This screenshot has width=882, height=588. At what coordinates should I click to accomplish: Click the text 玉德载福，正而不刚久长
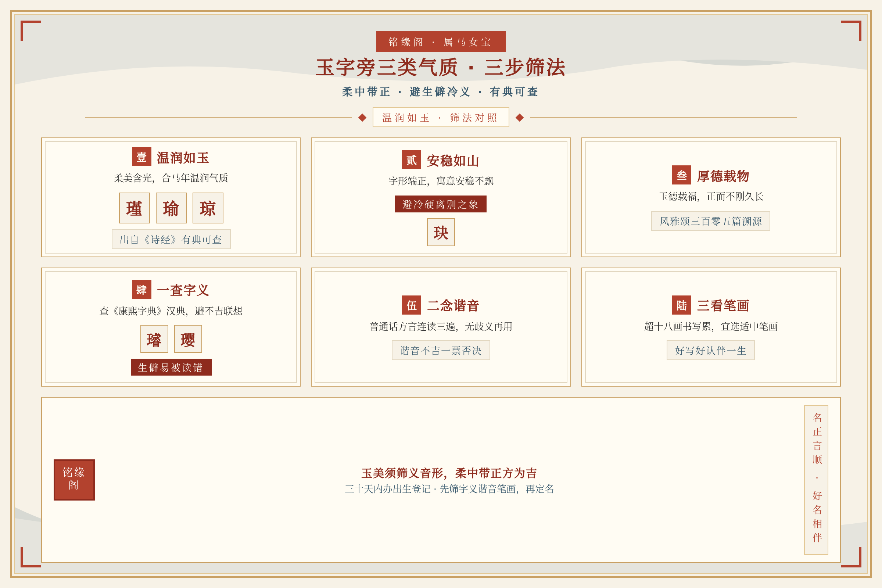[711, 196]
